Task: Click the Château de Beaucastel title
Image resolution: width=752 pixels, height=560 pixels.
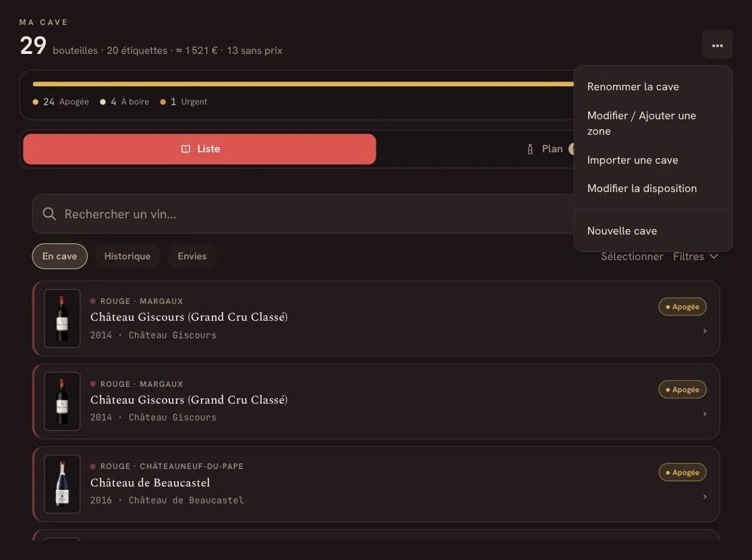Action: point(150,483)
